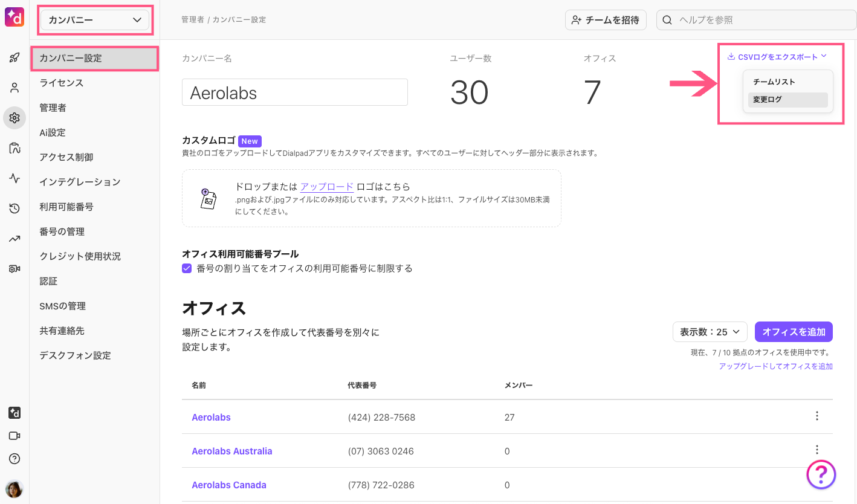Click the メンバー column header
Viewport: 857px width, 504px height.
point(519,385)
